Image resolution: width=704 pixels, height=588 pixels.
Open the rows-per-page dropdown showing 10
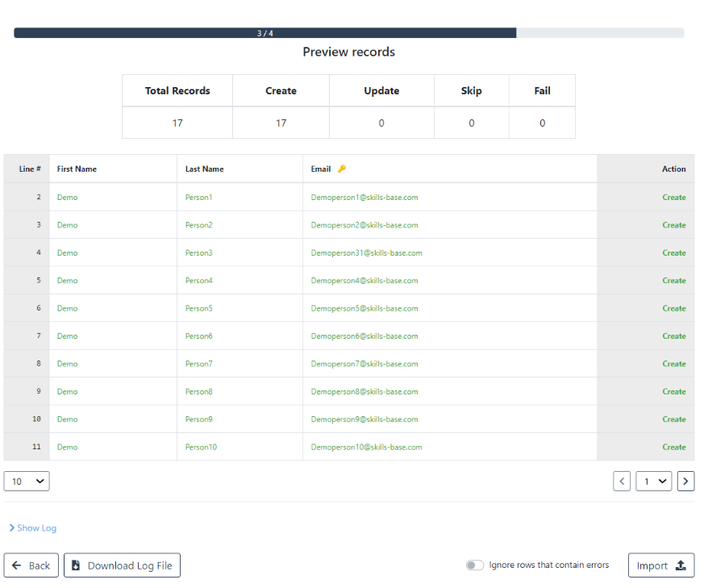click(27, 482)
